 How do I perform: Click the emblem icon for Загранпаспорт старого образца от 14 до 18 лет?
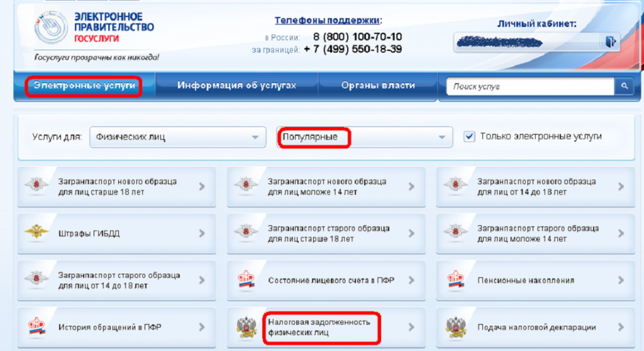36,279
